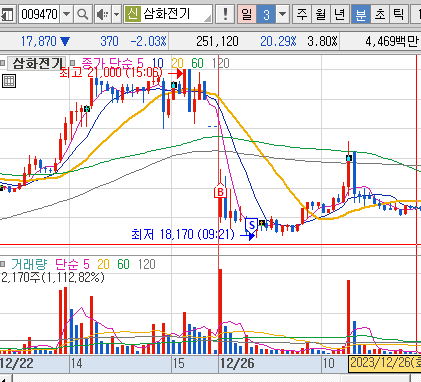Select the 5 volume moving average label
Image resolution: width=421 pixels, height=382 pixels.
point(86,264)
